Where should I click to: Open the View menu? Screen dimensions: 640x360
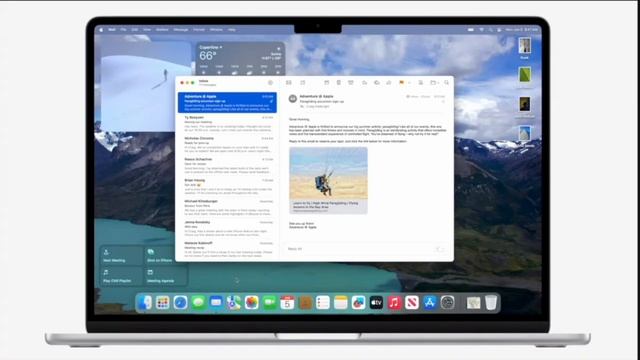(147, 30)
